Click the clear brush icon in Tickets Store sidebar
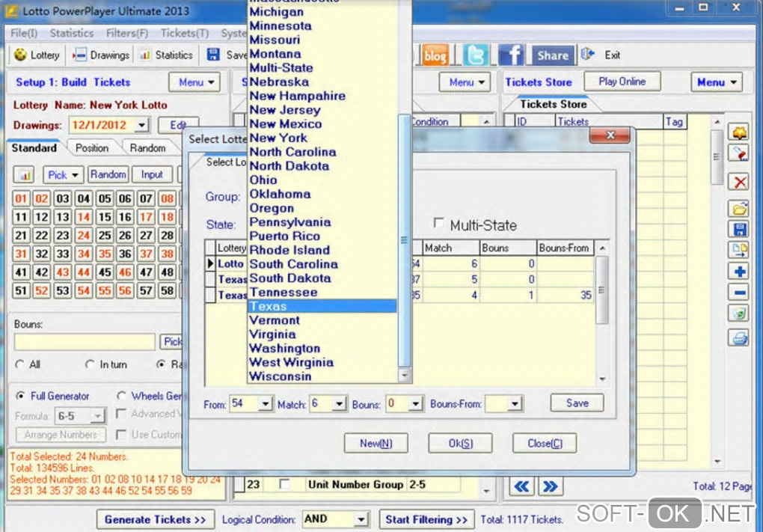763x532 pixels. (x=738, y=153)
